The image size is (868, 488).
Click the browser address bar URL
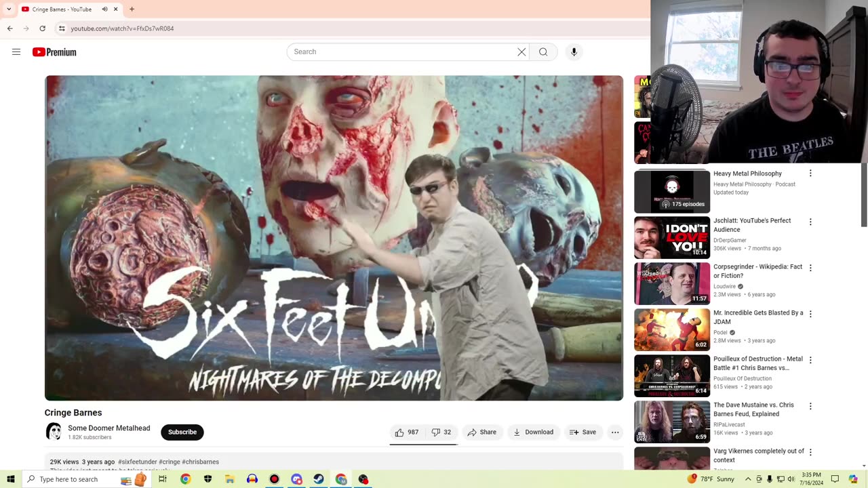122,28
